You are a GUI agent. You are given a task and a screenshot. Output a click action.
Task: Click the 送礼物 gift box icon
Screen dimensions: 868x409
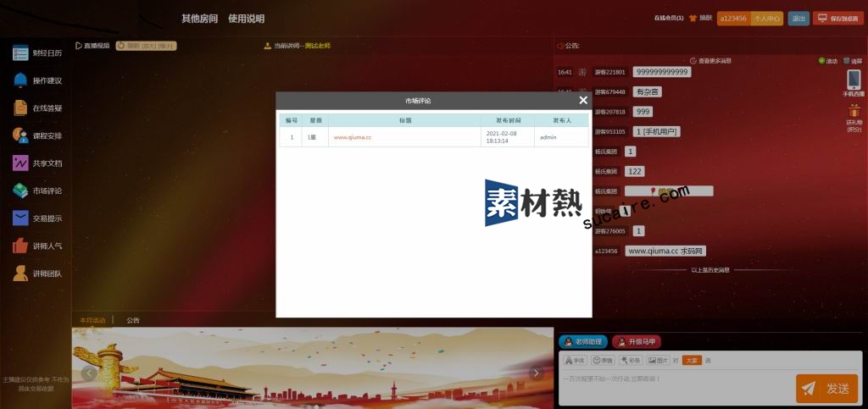pos(854,111)
